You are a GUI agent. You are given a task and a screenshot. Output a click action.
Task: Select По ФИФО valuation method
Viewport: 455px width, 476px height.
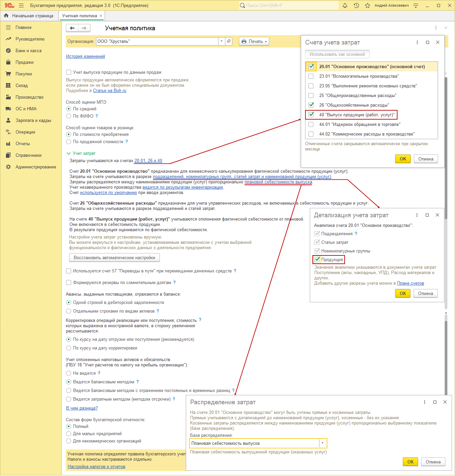coord(69,116)
